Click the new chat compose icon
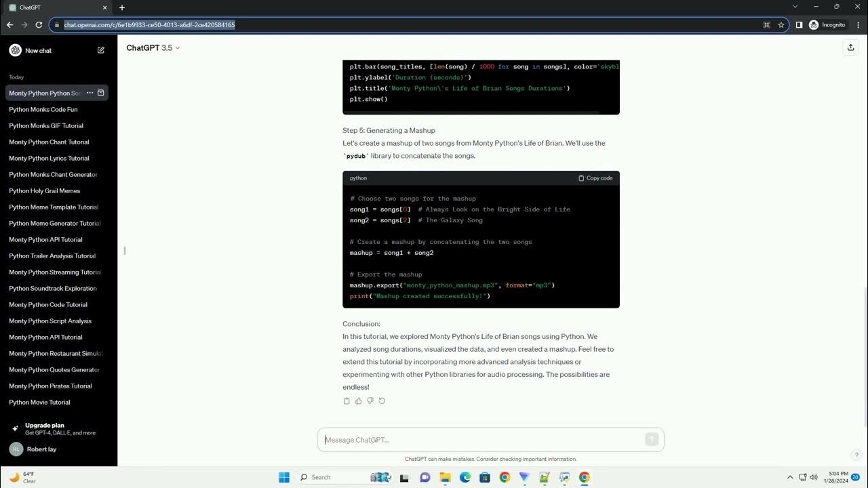 point(101,50)
